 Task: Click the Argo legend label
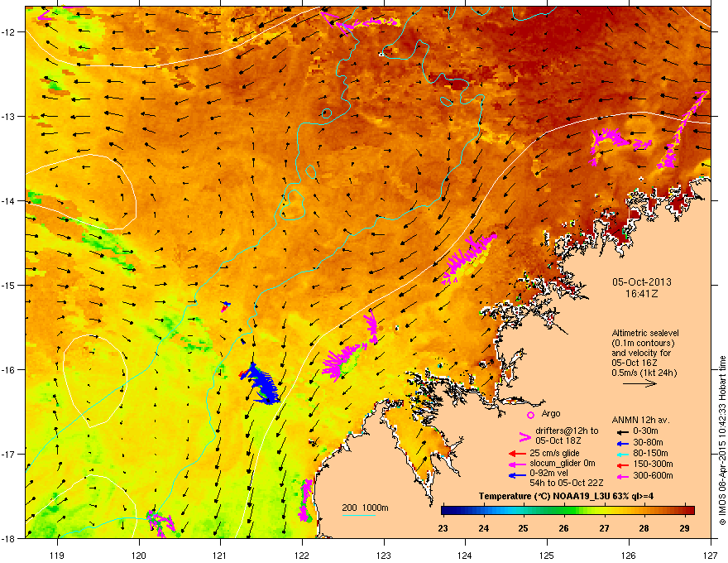(551, 413)
